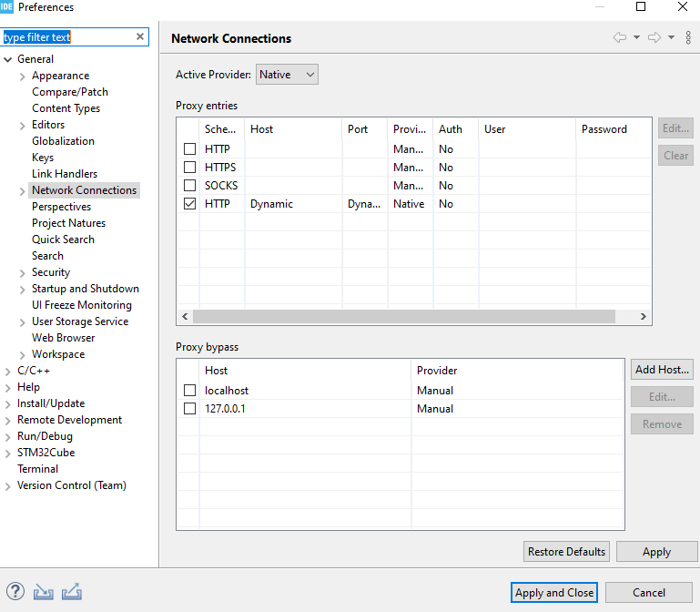The height and width of the screenshot is (612, 700).
Task: Click the import preferences icon
Action: tap(44, 592)
